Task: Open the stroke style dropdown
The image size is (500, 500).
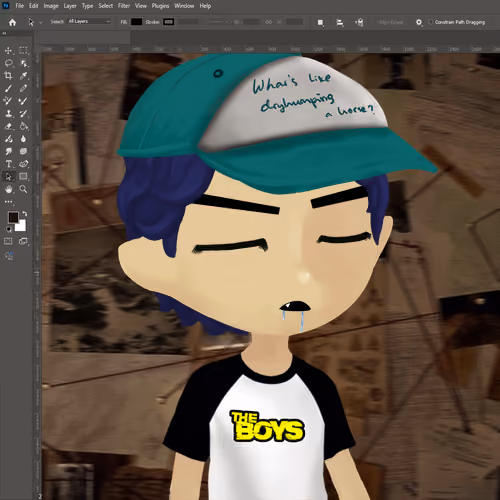Action: (218, 22)
